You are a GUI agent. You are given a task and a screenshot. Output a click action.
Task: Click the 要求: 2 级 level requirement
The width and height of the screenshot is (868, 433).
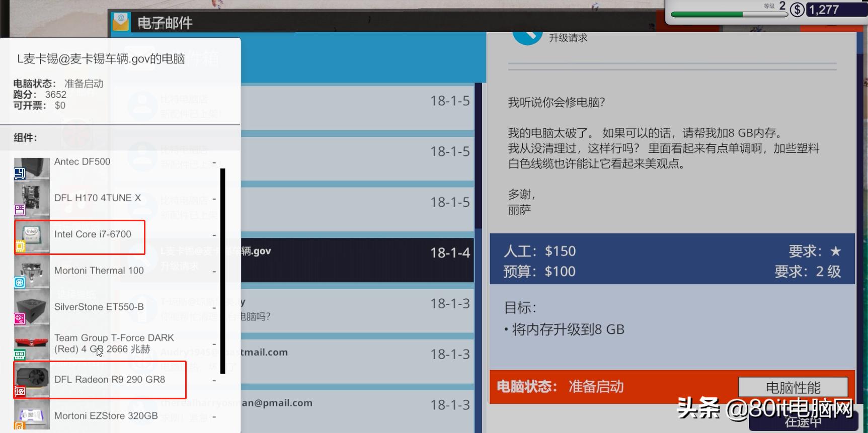808,272
